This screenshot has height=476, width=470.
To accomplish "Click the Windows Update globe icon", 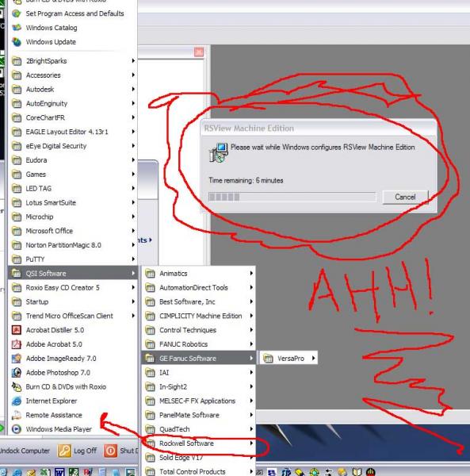I will [x=17, y=42].
